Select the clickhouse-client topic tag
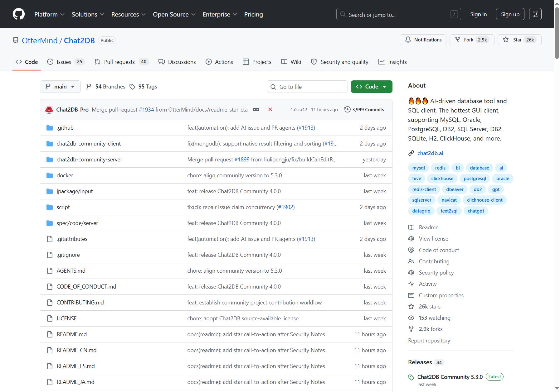Screen dimensions: 560x392 click(x=485, y=200)
